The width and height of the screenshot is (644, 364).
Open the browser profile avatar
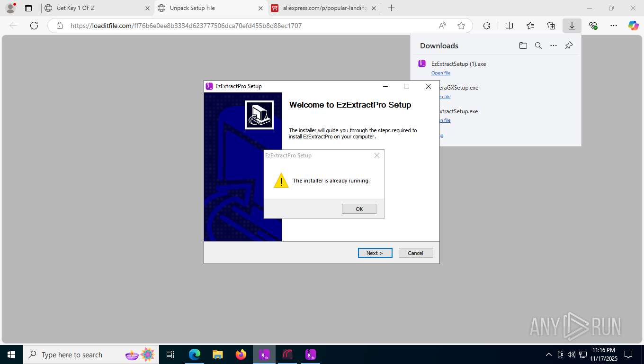tap(10, 8)
